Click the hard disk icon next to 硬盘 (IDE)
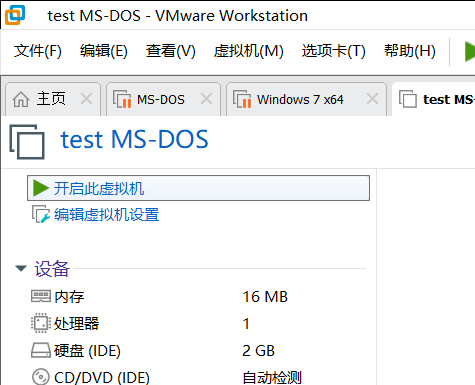Viewport: 475px width, 385px height. (x=41, y=350)
